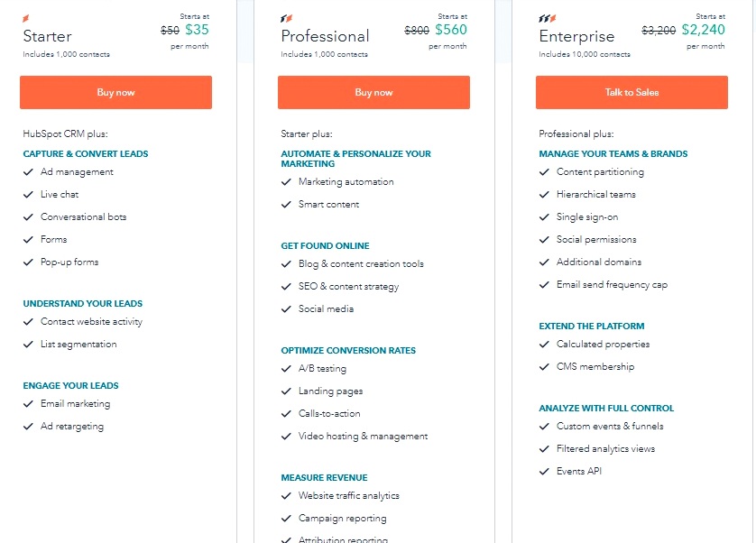This screenshot has width=756, height=543.
Task: Click the checkmark next to Ad management
Action: pos(28,172)
